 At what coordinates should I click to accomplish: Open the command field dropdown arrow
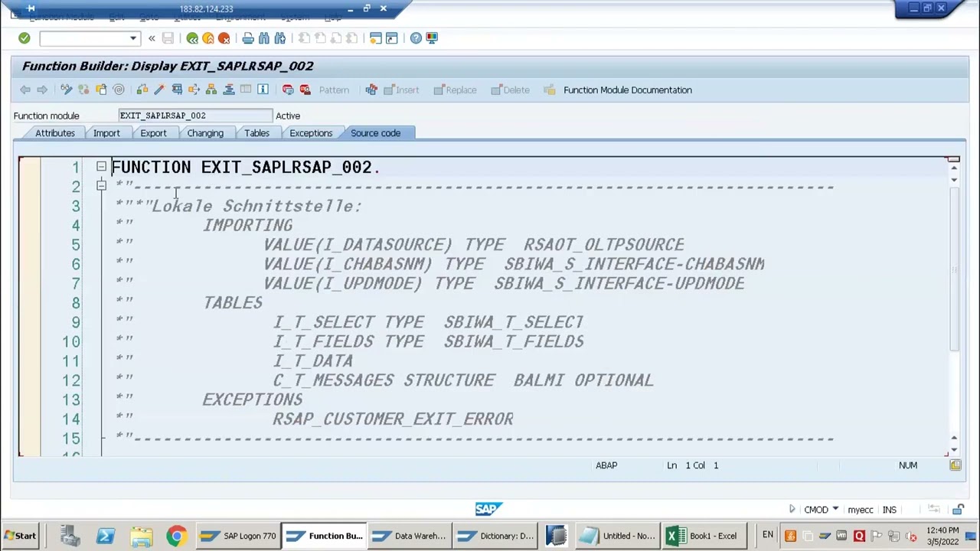133,38
